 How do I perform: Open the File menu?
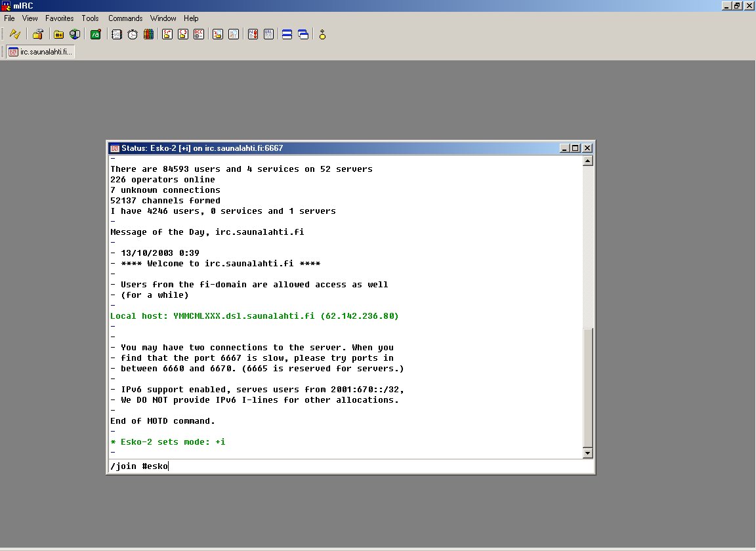9,18
